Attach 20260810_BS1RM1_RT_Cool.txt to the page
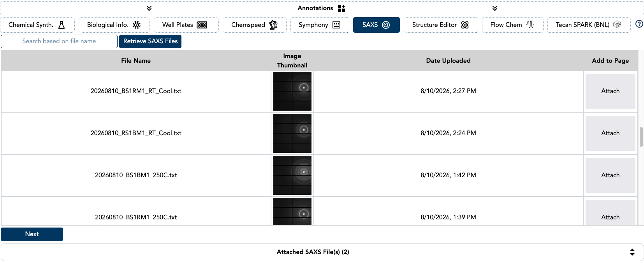The height and width of the screenshot is (263, 644). click(x=610, y=91)
